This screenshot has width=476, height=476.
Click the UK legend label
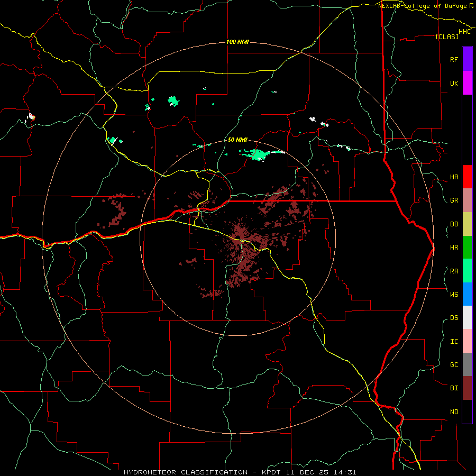(x=454, y=83)
